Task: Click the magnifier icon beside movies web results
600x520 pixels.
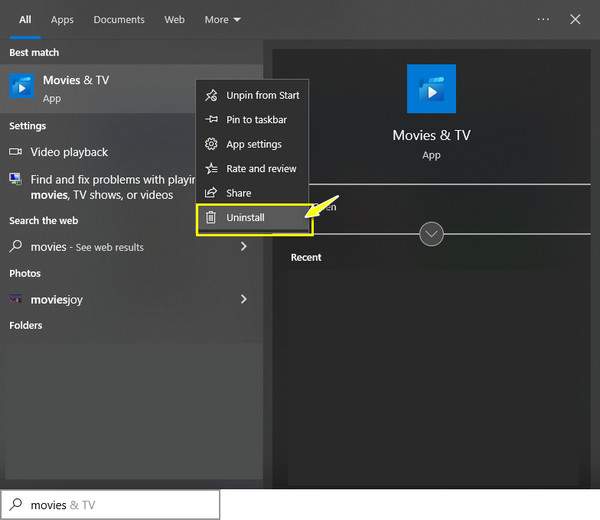Action: 16,246
